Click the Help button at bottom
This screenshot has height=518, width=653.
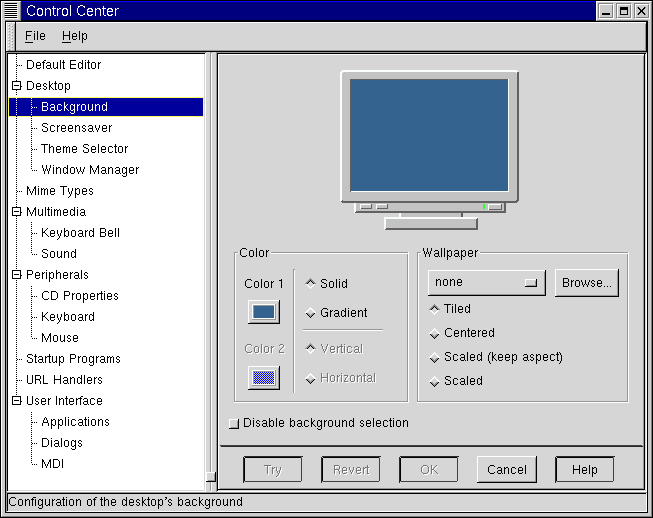[584, 470]
